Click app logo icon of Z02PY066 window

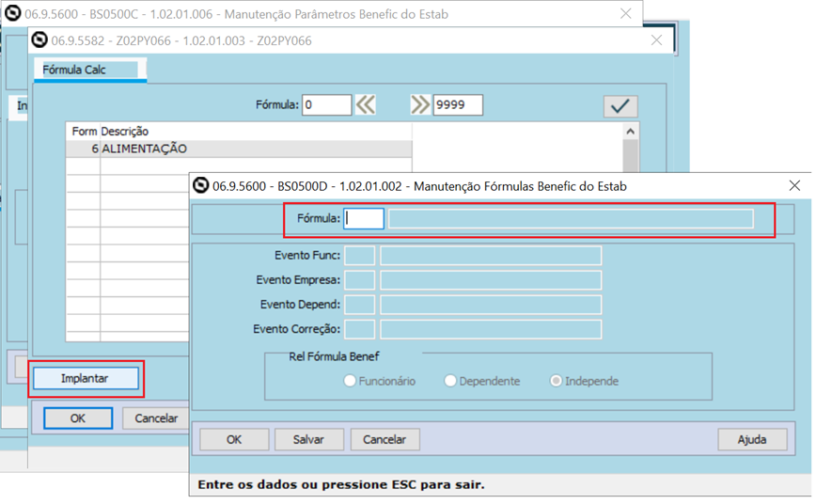(x=39, y=39)
